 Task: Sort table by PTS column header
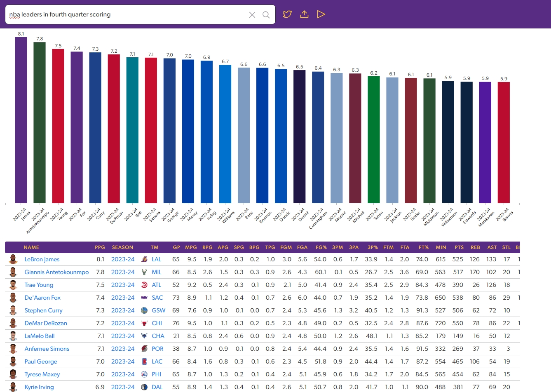pos(459,247)
